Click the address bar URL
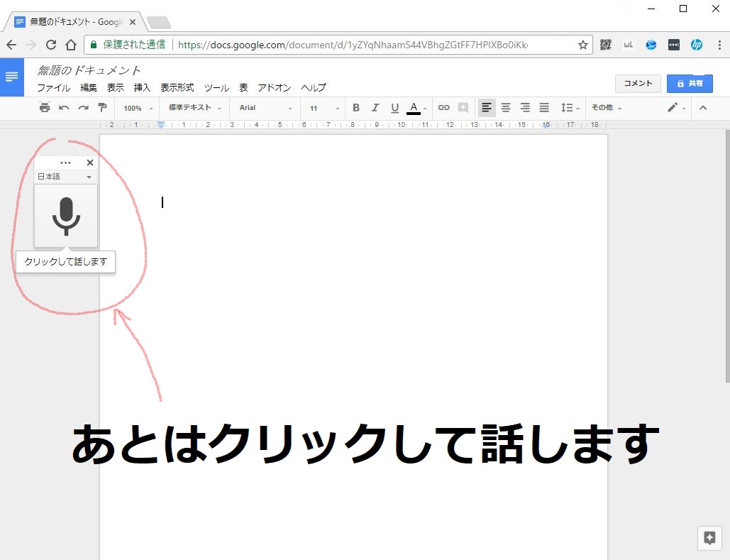The height and width of the screenshot is (560, 730). pyautogui.click(x=353, y=45)
